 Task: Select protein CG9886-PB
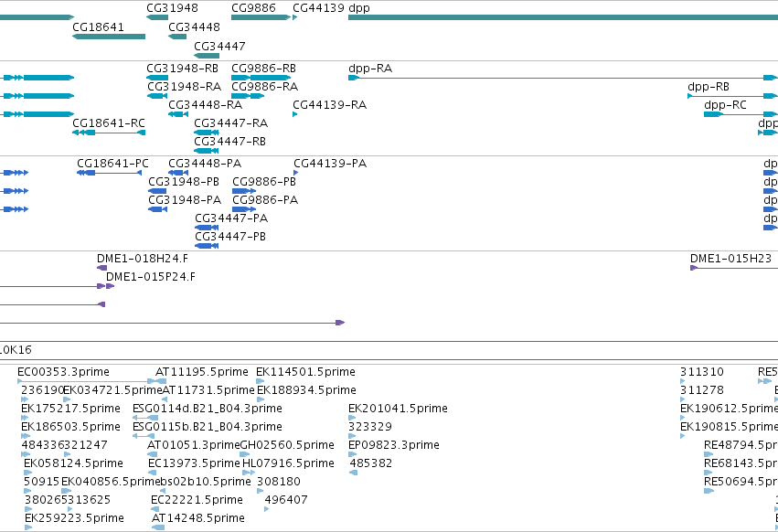[264, 182]
